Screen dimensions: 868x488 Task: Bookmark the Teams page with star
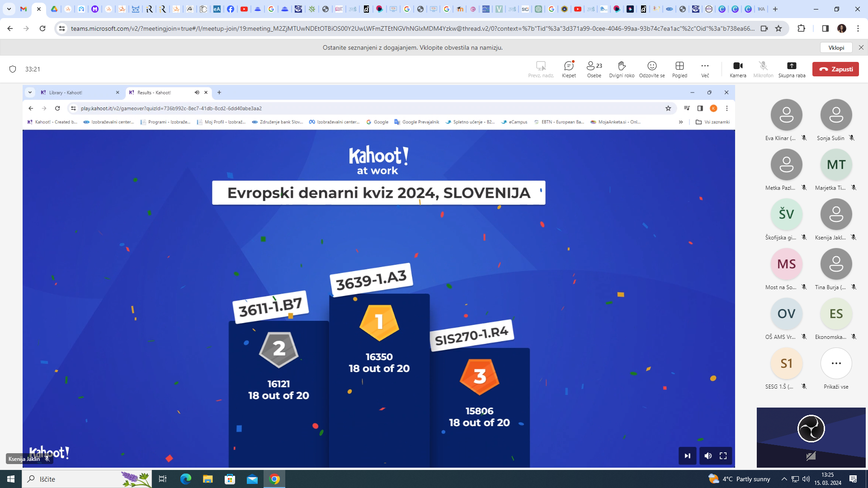778,28
